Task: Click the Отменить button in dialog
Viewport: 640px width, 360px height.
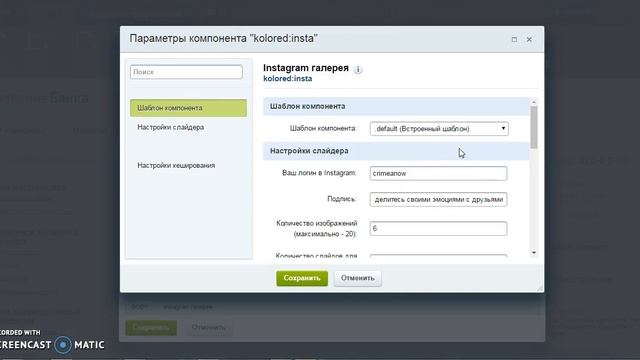Action: [x=358, y=278]
